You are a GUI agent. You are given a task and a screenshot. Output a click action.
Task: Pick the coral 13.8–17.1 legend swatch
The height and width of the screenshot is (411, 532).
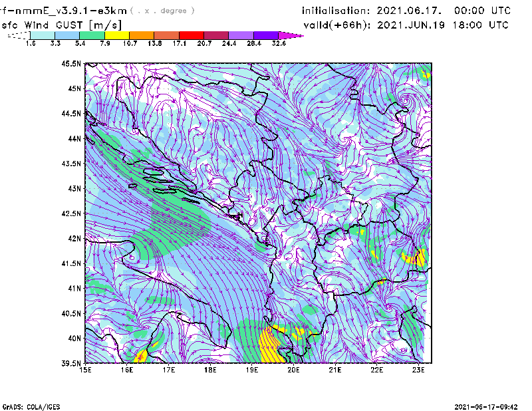167,35
